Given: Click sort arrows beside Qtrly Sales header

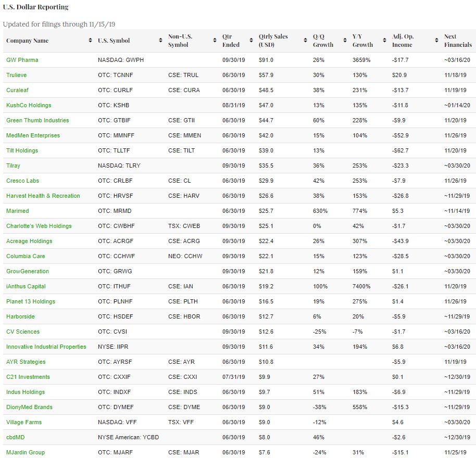Looking at the screenshot, I should [x=305, y=41].
